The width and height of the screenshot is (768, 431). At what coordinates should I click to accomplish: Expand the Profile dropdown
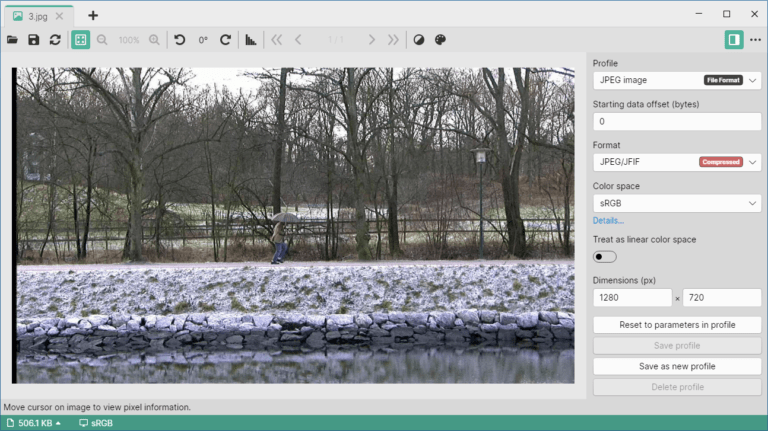click(677, 80)
